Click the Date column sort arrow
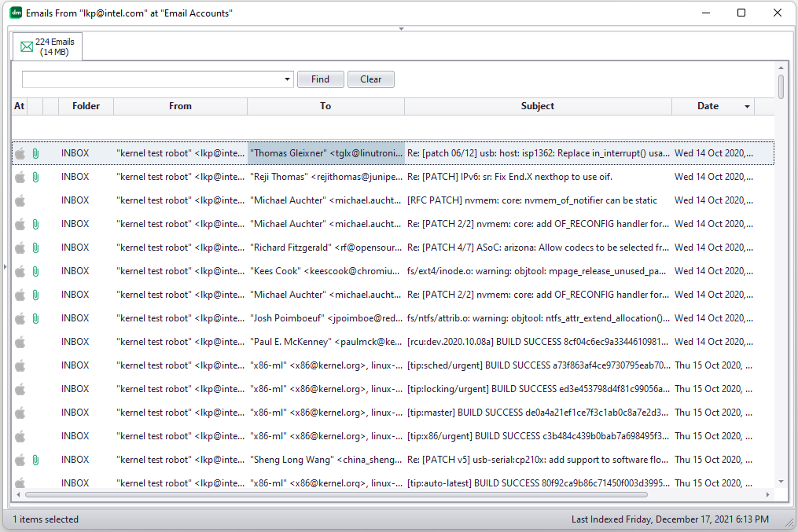This screenshot has width=798, height=532. click(747, 107)
